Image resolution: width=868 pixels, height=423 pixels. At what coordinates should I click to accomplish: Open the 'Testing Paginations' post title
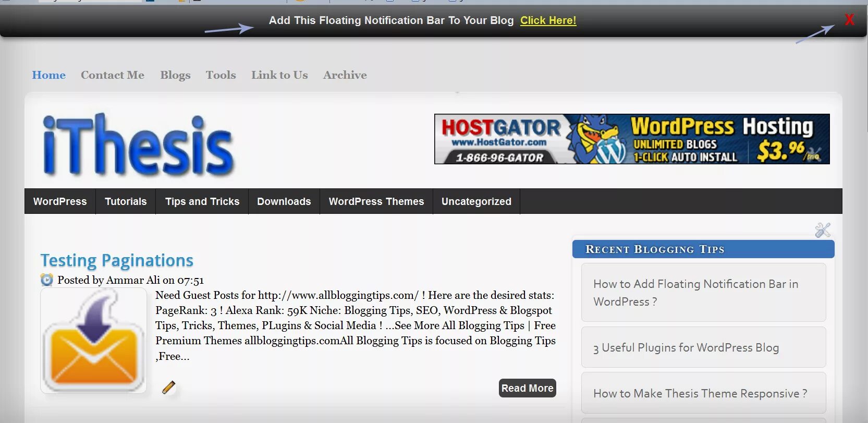point(117,260)
